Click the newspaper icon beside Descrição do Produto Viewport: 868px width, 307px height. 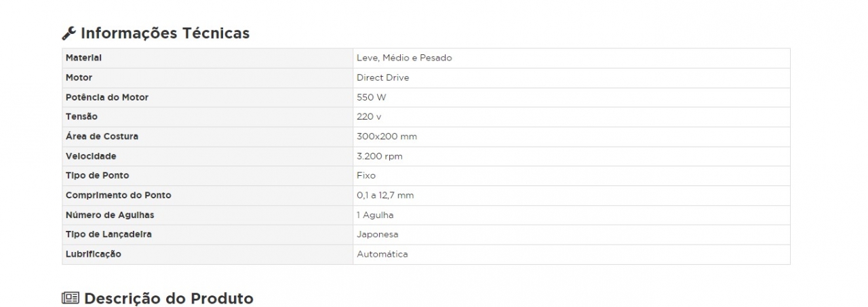click(70, 298)
